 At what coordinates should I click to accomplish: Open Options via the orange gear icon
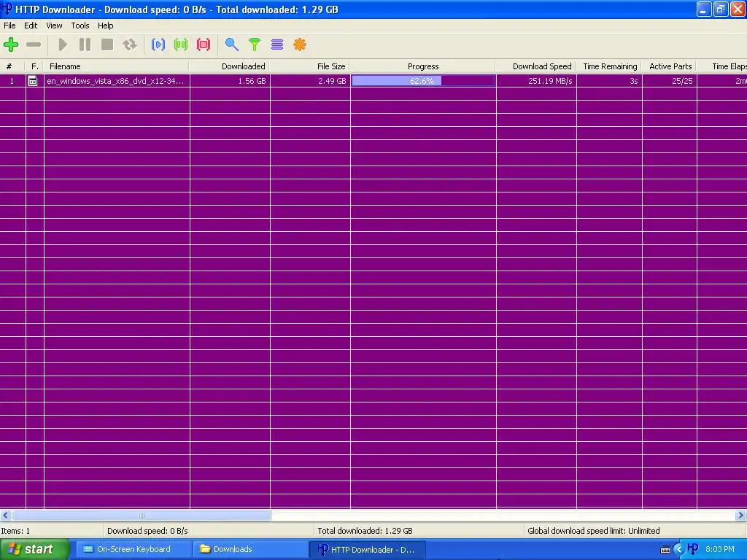click(300, 44)
